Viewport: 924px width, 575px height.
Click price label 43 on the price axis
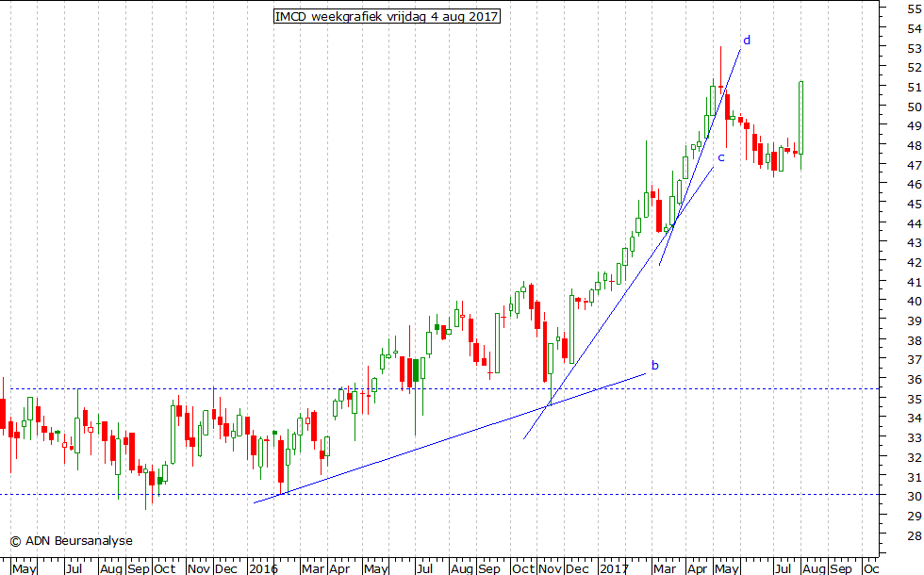click(x=915, y=243)
